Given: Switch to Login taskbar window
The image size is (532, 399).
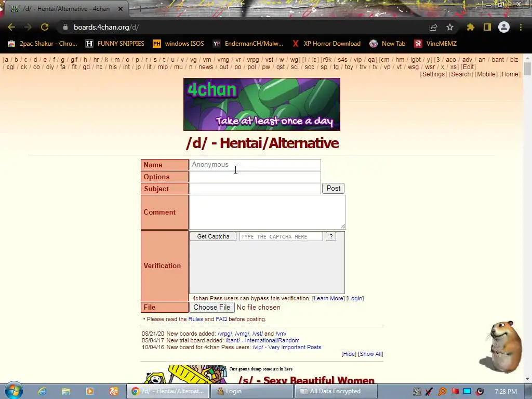Looking at the screenshot, I should click(252, 391).
